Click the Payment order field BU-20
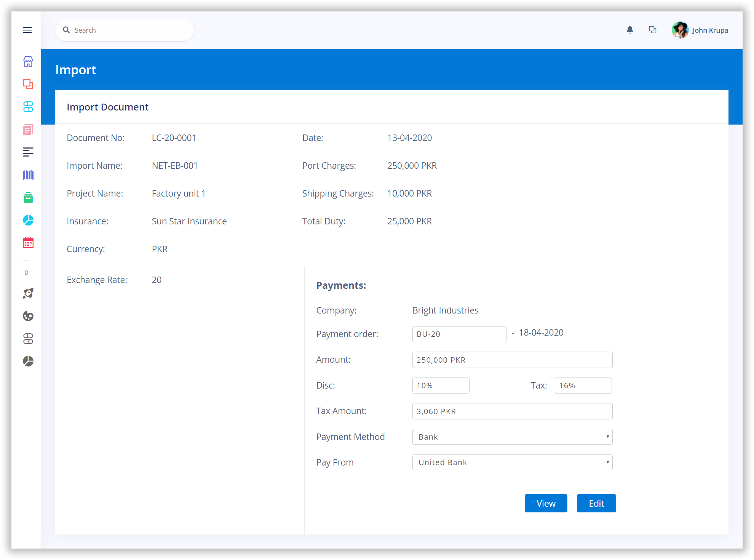 [459, 334]
